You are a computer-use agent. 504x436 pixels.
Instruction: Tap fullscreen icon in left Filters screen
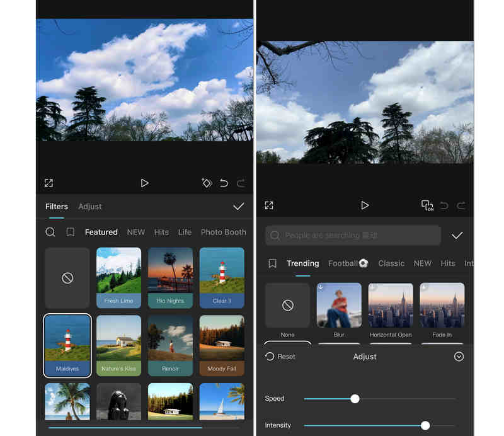click(49, 183)
